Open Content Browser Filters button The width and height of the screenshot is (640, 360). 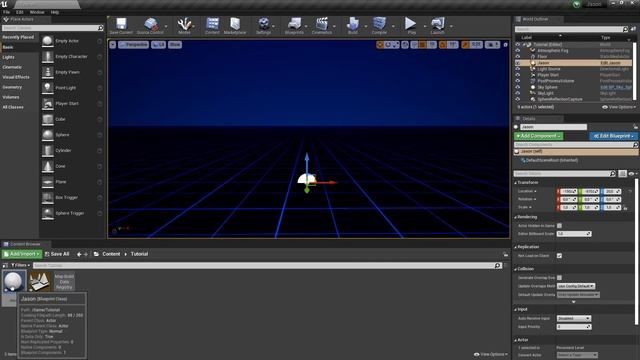(x=20, y=265)
